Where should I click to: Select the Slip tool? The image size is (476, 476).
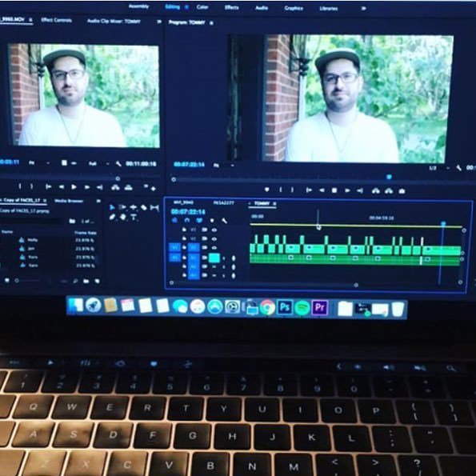pos(154,208)
